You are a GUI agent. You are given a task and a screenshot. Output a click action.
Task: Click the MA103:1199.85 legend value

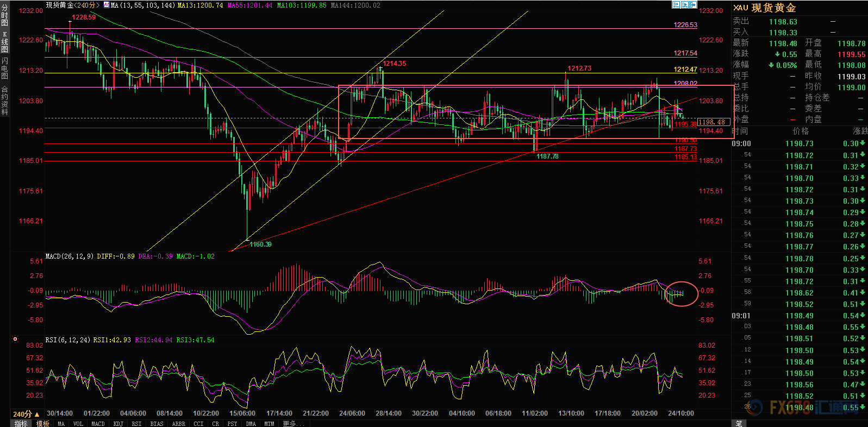(x=302, y=5)
